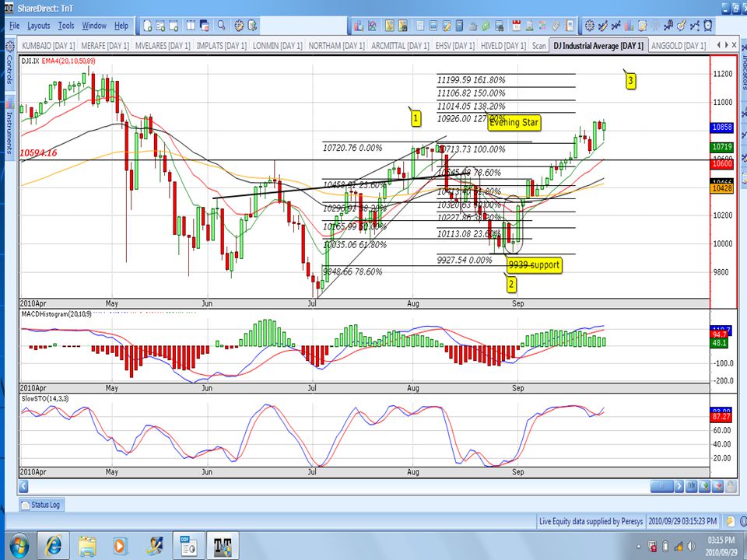Image resolution: width=747 pixels, height=560 pixels.
Task: Open Internet Explorer from taskbar
Action: (53, 546)
